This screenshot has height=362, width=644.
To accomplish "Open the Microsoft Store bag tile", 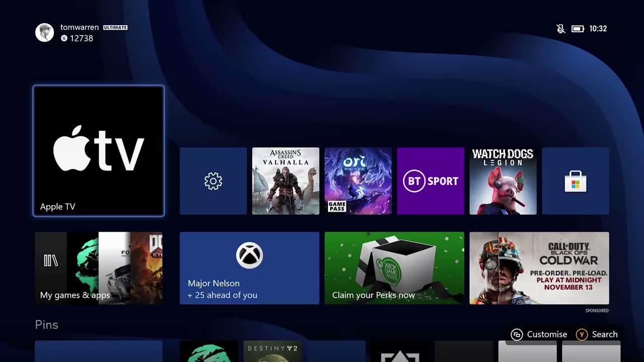I will coord(576,181).
